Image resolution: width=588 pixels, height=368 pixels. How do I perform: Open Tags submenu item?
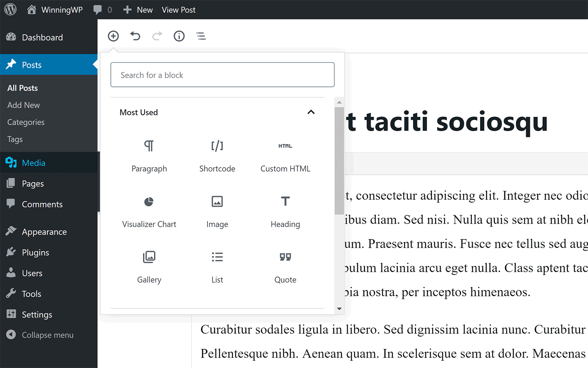click(x=15, y=140)
